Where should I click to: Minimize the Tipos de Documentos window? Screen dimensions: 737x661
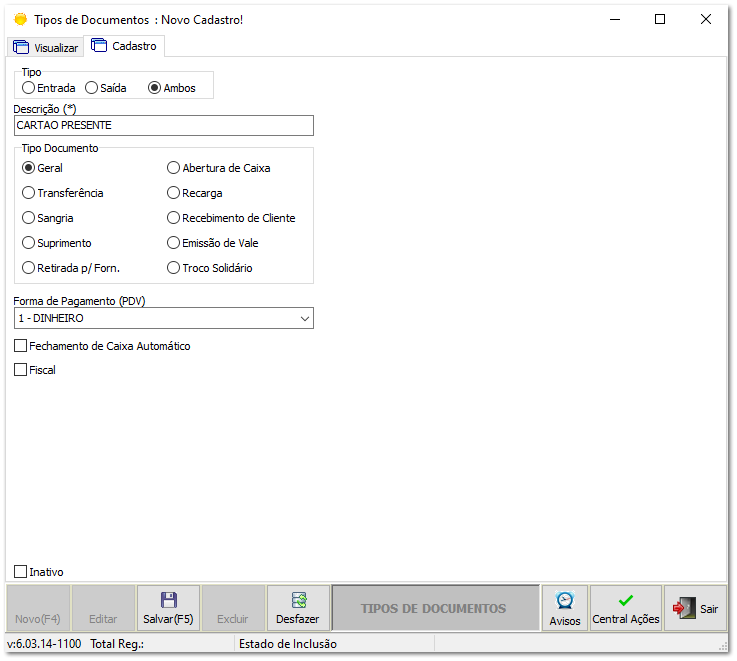615,19
